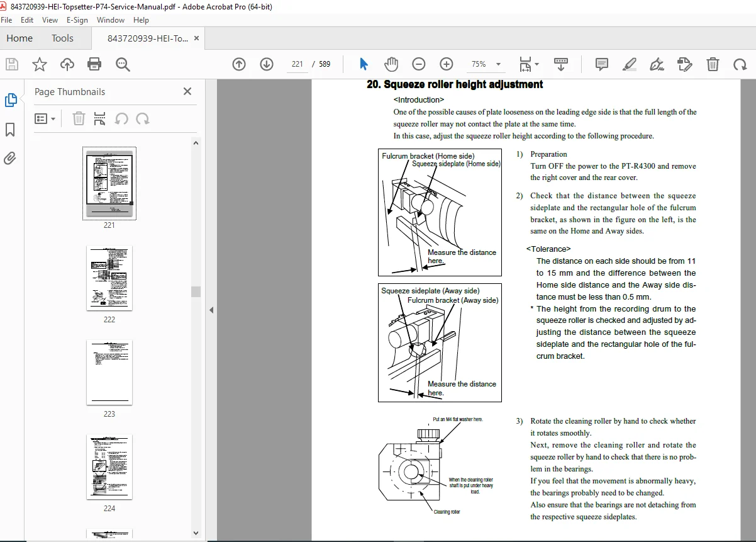
Task: Open the Window menu
Action: coord(110,20)
